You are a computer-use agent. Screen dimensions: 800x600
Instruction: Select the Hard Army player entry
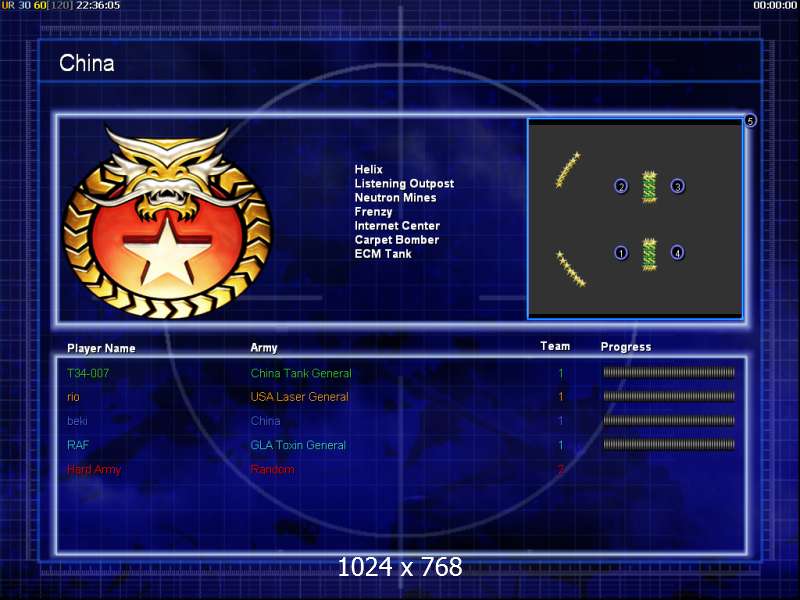click(x=94, y=469)
